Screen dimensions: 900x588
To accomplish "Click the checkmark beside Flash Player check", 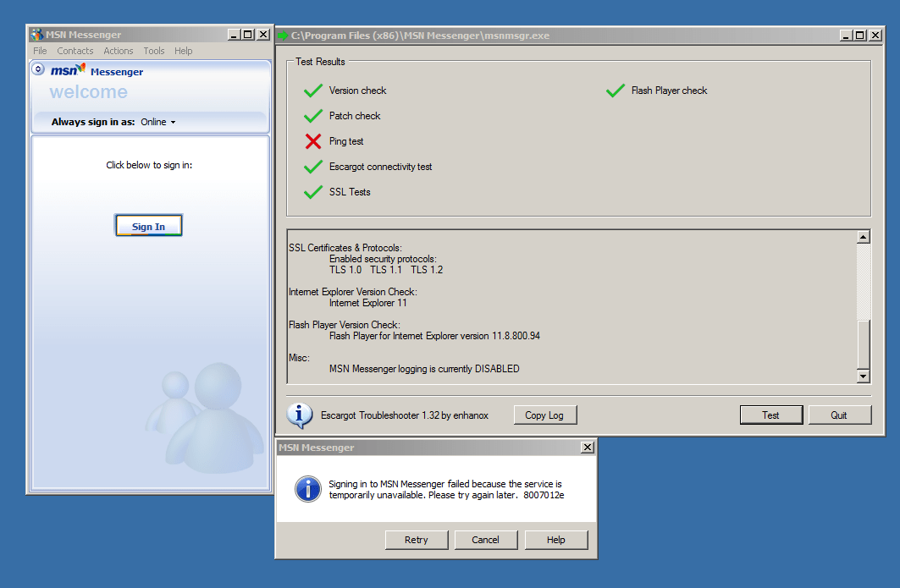I will [616, 91].
